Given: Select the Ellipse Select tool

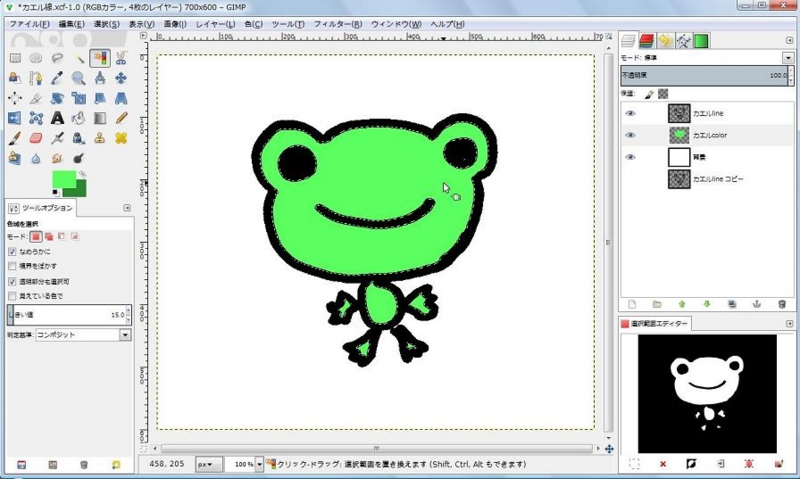Looking at the screenshot, I should 36,58.
